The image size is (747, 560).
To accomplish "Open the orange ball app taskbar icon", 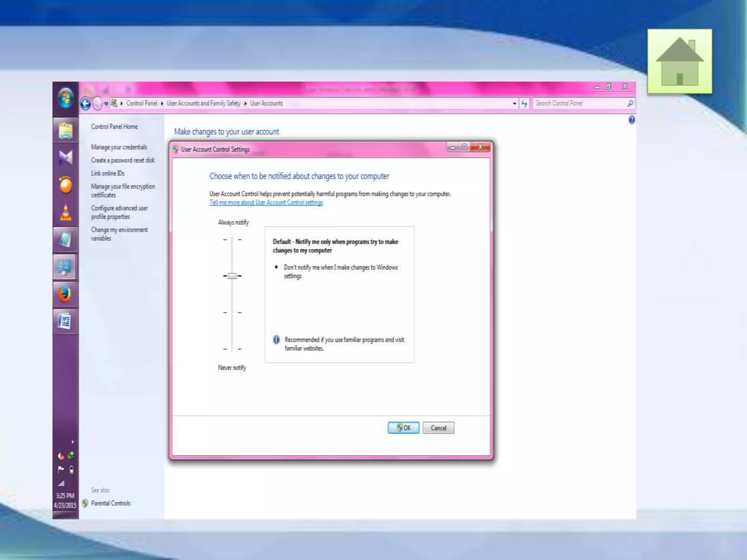I will click(x=66, y=185).
